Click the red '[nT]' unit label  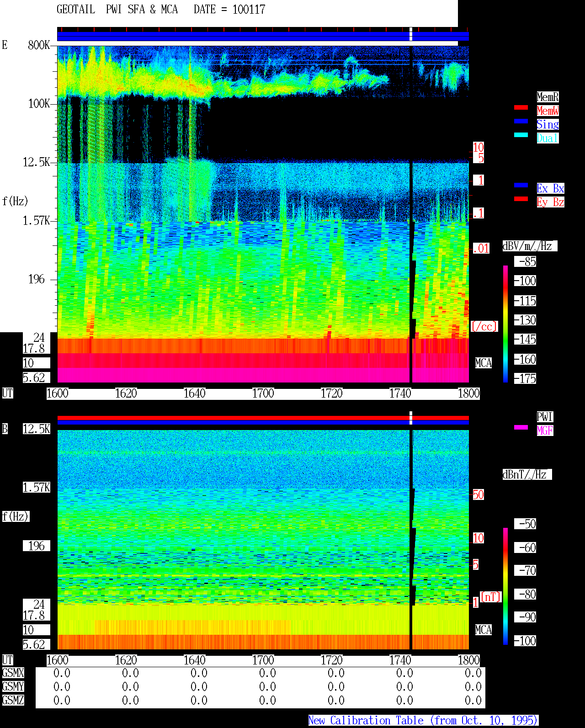pos(491,597)
